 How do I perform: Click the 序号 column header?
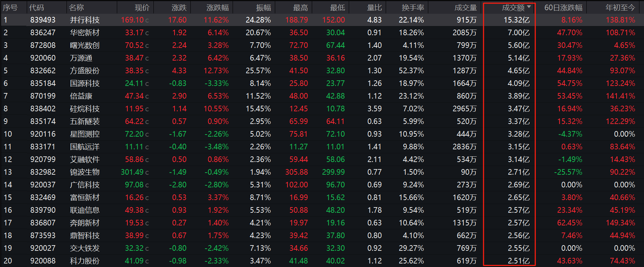click(10, 7)
